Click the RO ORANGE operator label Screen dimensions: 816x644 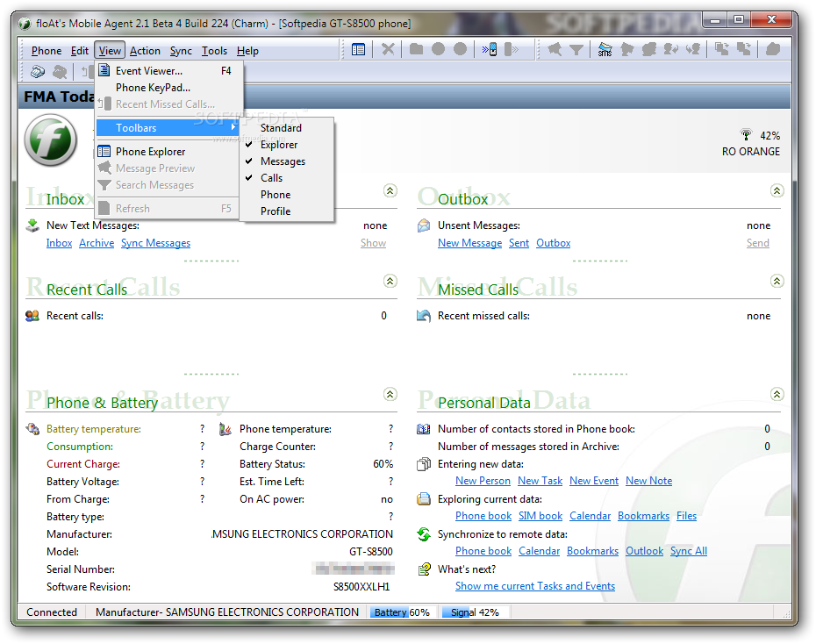750,152
